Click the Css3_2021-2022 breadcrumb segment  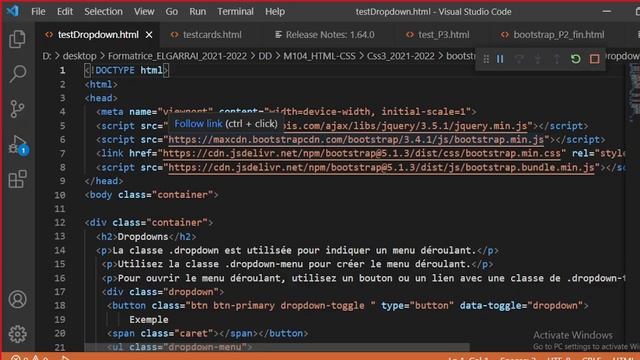[400, 56]
